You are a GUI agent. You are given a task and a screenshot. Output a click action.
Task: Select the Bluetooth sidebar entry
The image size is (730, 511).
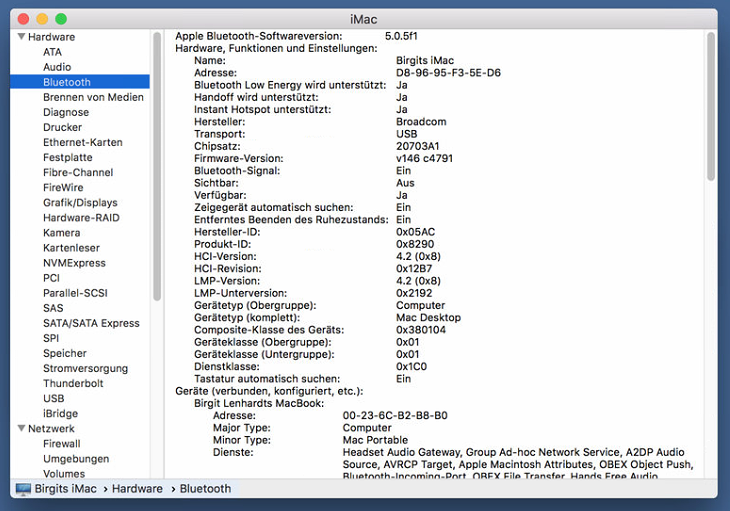click(x=80, y=82)
